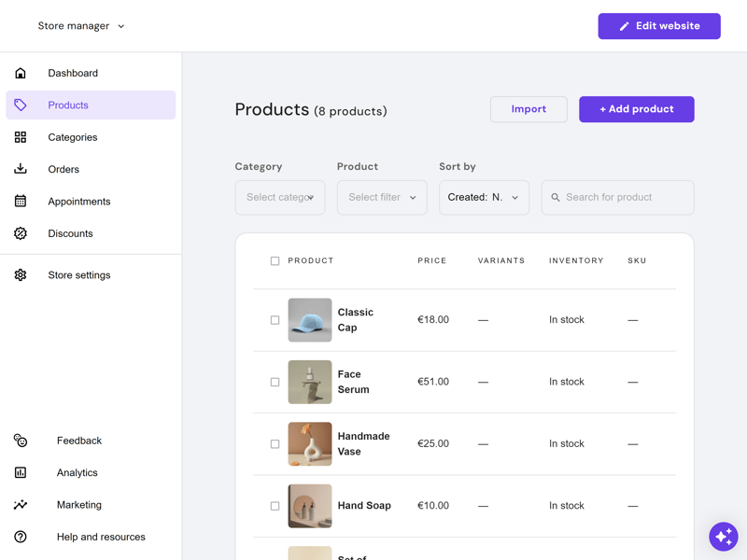Image resolution: width=747 pixels, height=560 pixels.
Task: Click the VARIANTS column header
Action: click(x=501, y=260)
